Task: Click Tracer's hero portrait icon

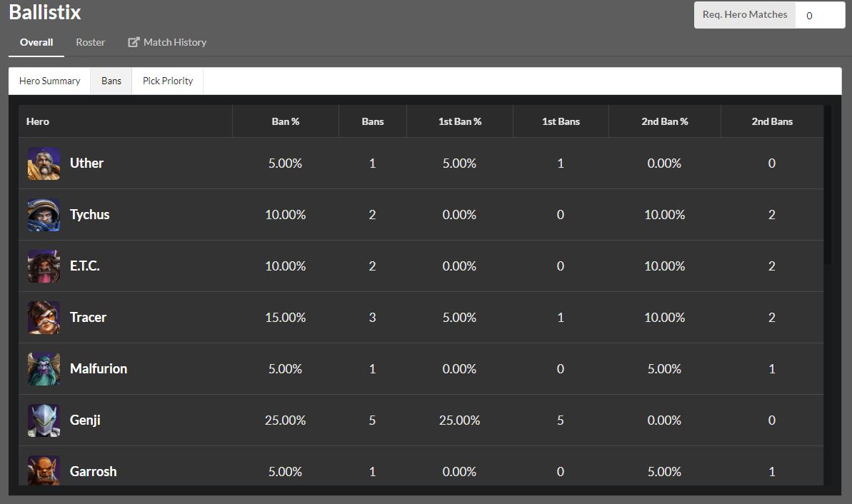Action: [x=44, y=318]
